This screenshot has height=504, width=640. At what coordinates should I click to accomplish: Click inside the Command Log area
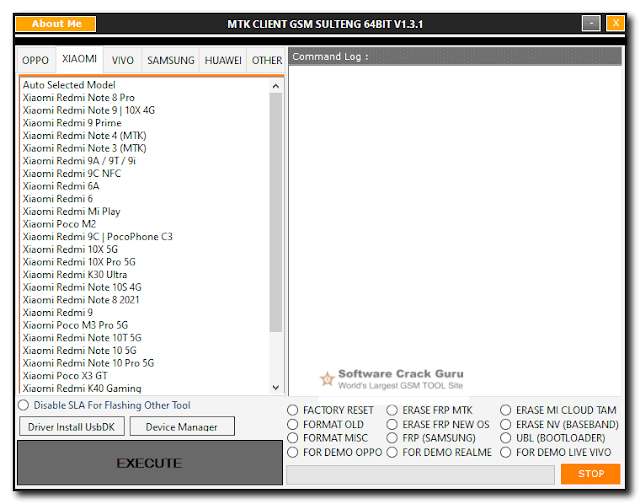click(x=455, y=229)
